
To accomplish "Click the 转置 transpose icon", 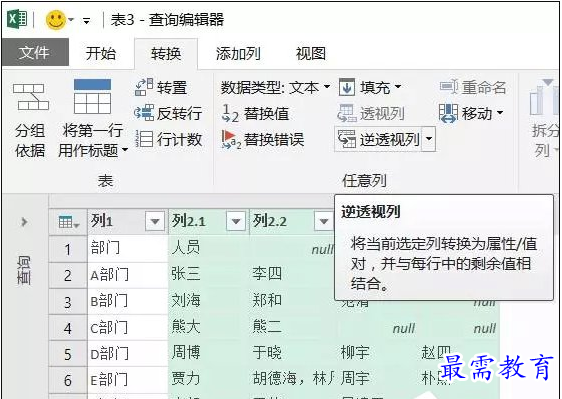I will pyautogui.click(x=144, y=87).
